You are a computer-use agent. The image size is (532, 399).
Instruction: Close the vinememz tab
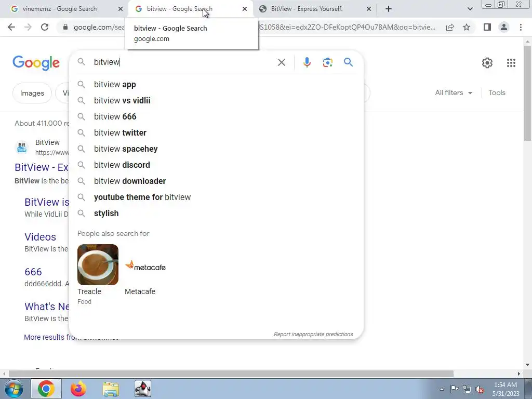(x=121, y=9)
